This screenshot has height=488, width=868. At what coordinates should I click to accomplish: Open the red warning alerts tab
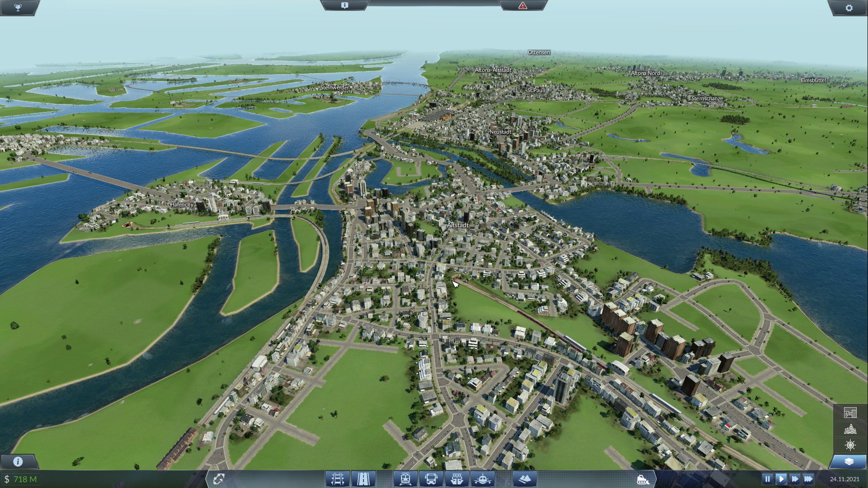523,5
